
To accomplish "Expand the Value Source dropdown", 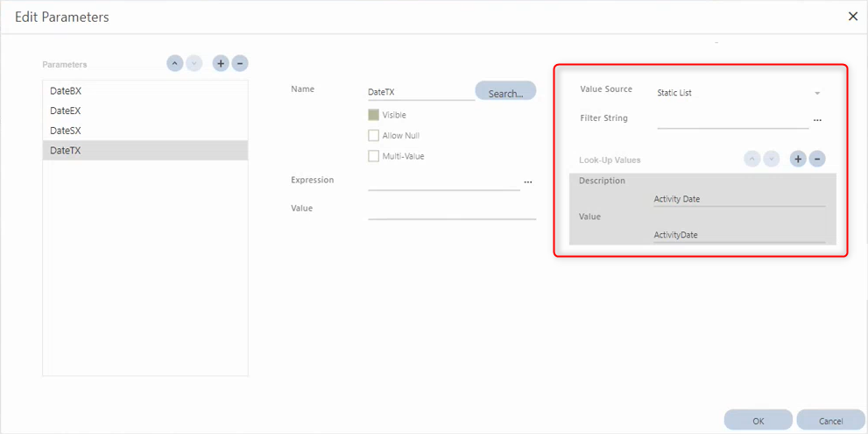I will click(x=817, y=93).
